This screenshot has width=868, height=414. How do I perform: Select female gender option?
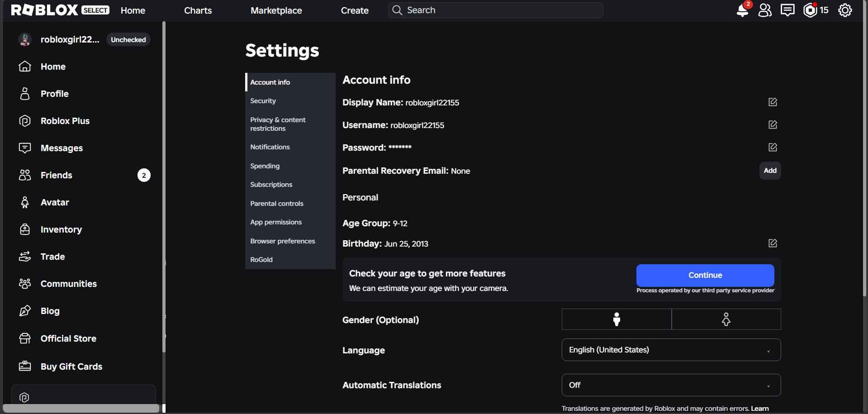(x=726, y=319)
